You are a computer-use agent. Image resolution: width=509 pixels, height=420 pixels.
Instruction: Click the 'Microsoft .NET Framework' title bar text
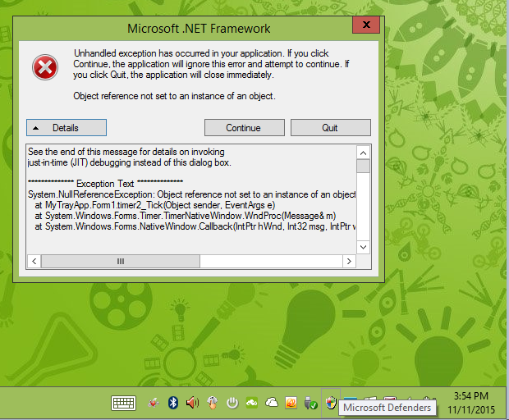point(199,29)
